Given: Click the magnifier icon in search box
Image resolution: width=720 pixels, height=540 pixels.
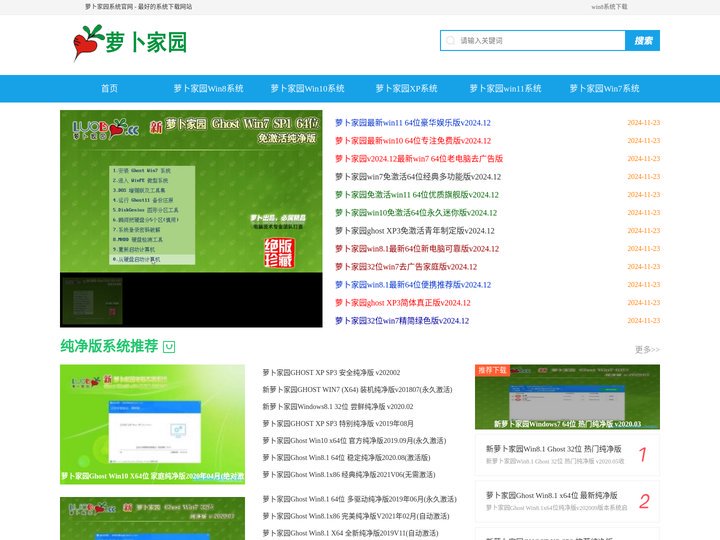Looking at the screenshot, I should [451, 40].
